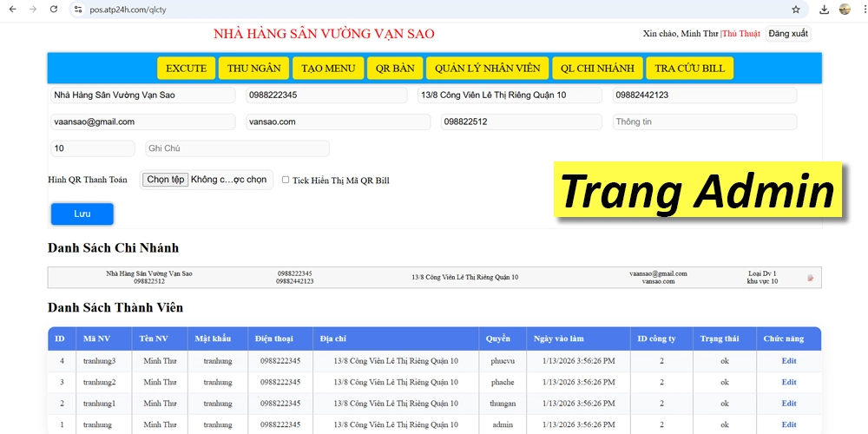Click Chọn tệp file chooser button
This screenshot has height=434, width=868.
pos(166,180)
